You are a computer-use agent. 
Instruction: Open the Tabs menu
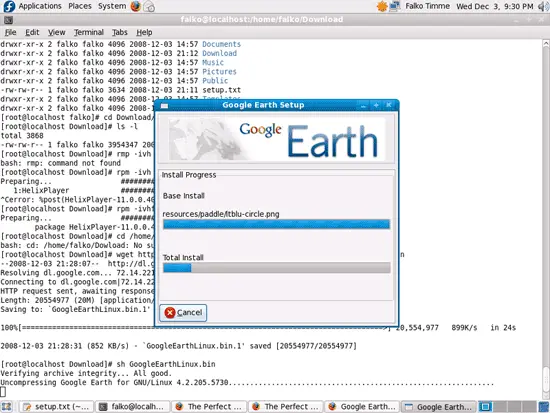coord(120,32)
